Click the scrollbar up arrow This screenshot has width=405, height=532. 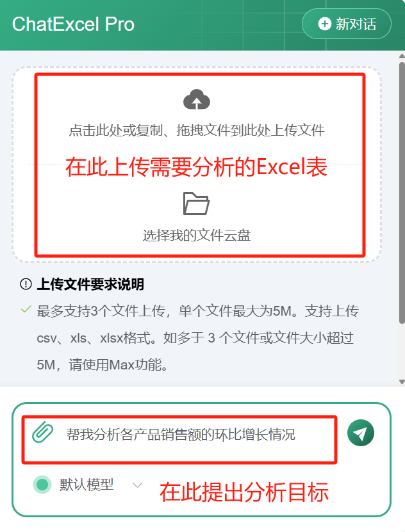402,56
